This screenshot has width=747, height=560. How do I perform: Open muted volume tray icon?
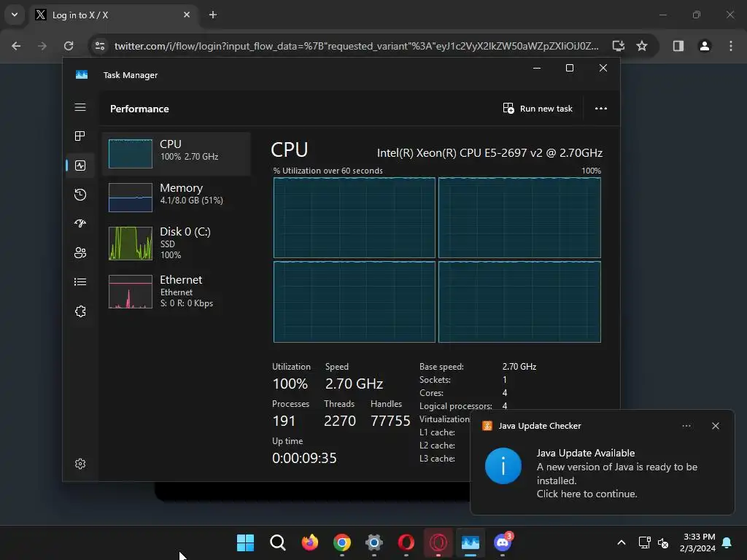coord(662,542)
